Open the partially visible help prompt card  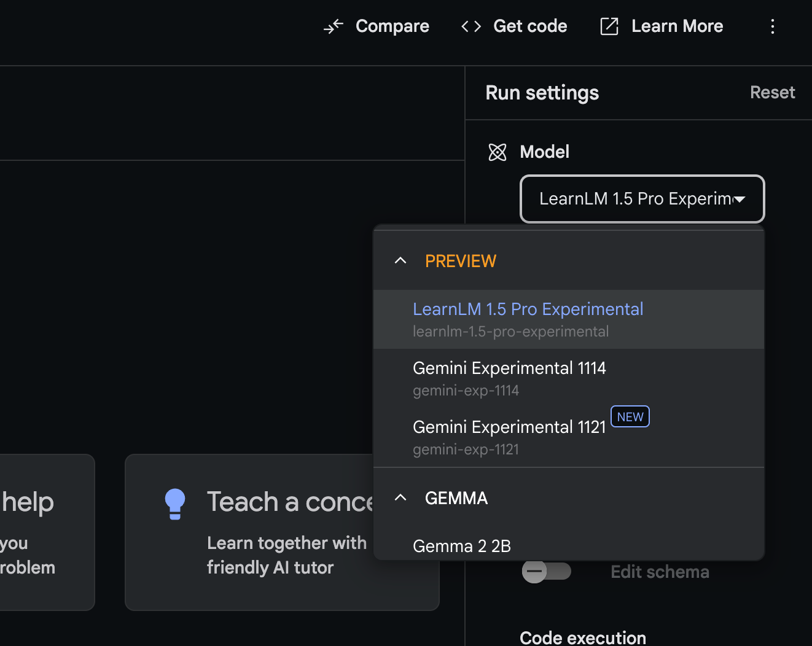click(47, 532)
